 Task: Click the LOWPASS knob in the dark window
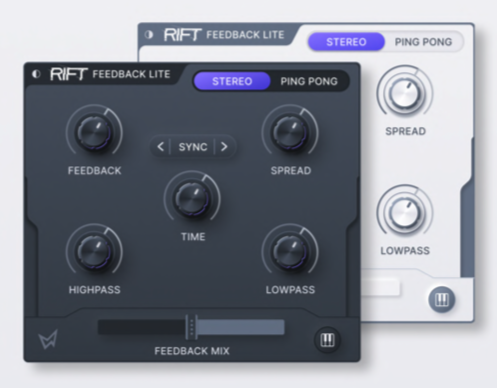point(290,252)
